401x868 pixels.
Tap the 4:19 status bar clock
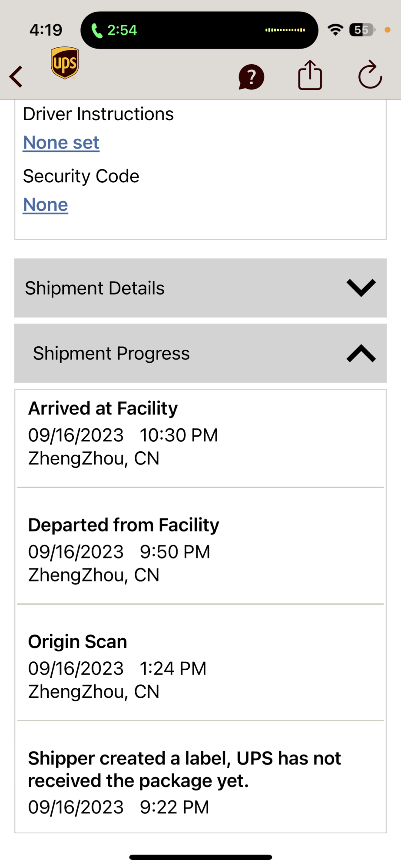click(x=46, y=30)
